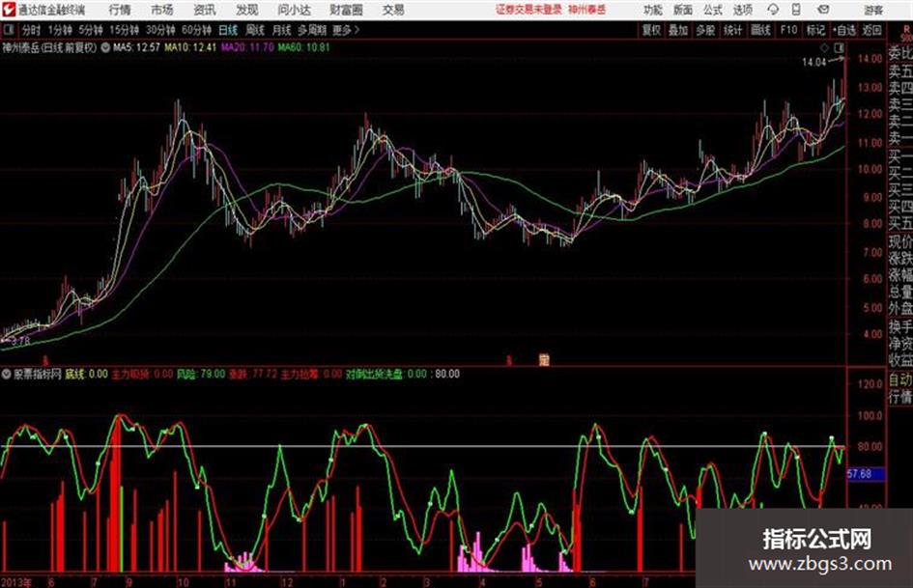Click the 证券交易未登录 login link
Viewport: 913px width, 588px height.
tap(528, 10)
